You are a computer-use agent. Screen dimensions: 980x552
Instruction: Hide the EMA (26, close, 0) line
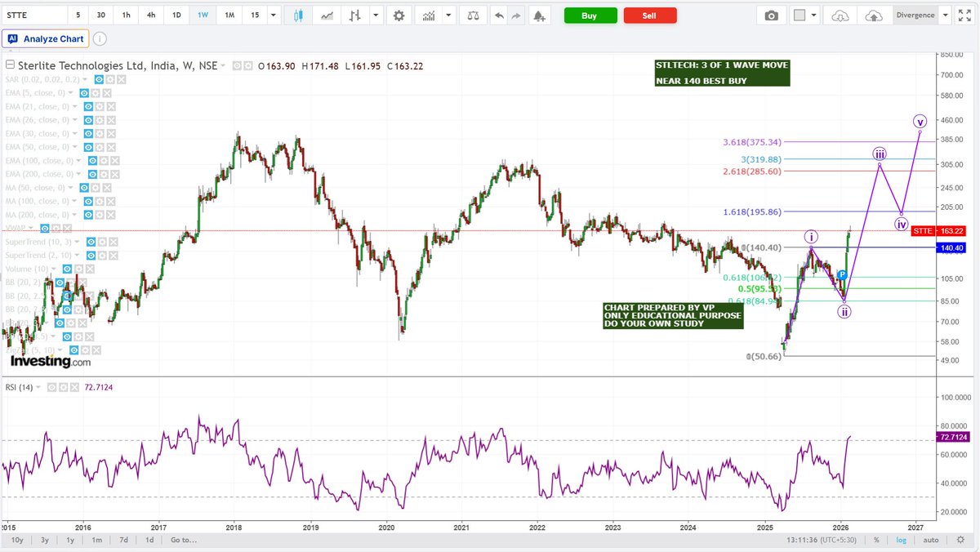[x=90, y=120]
